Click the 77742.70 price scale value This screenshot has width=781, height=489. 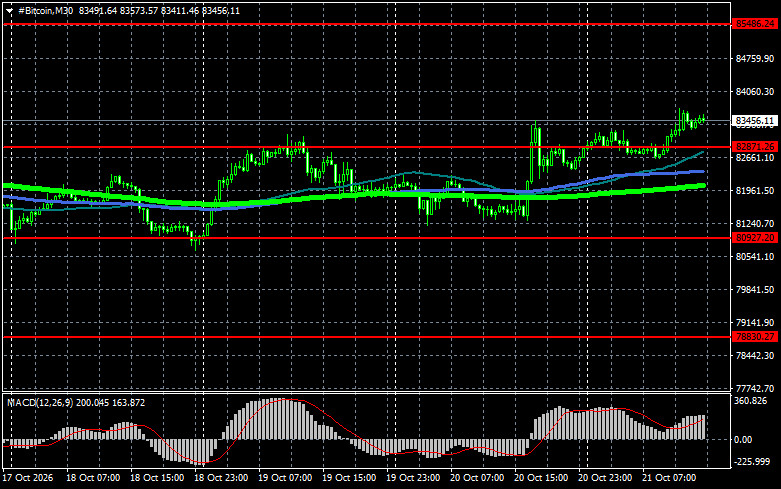click(x=755, y=388)
